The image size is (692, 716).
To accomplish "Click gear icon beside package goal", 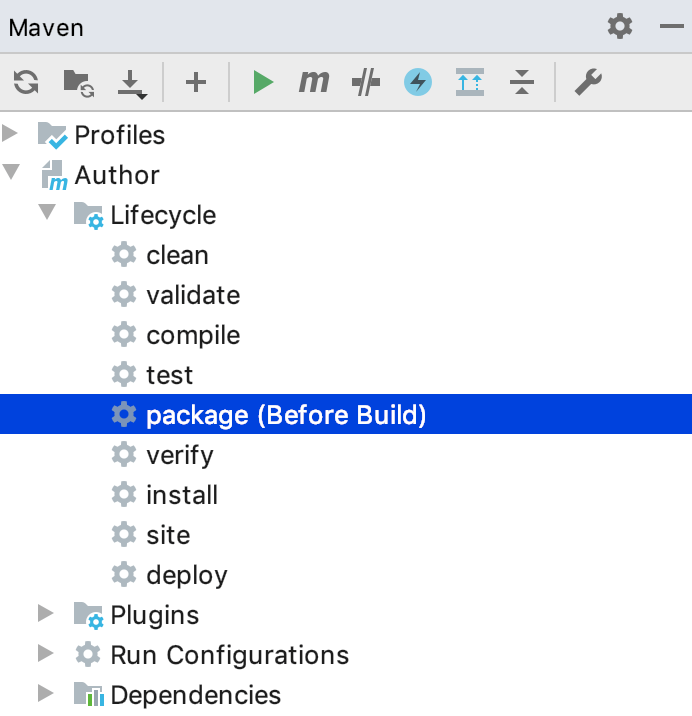I will point(124,414).
